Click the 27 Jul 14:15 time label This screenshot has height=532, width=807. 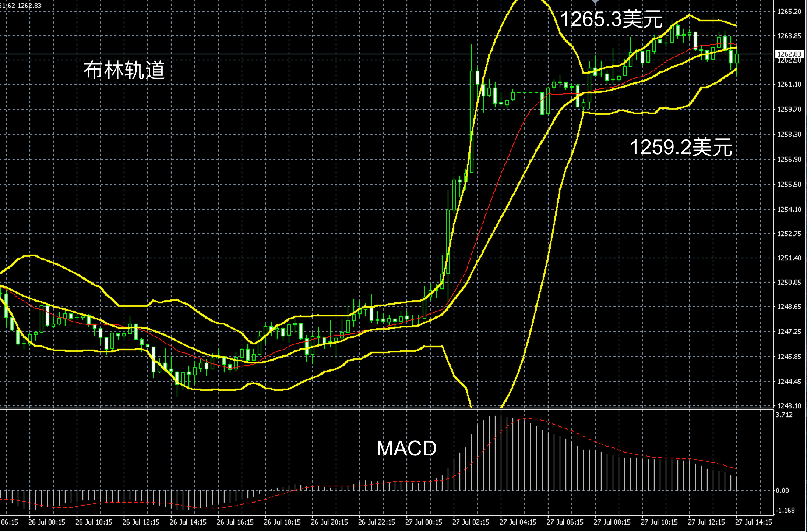tap(754, 522)
